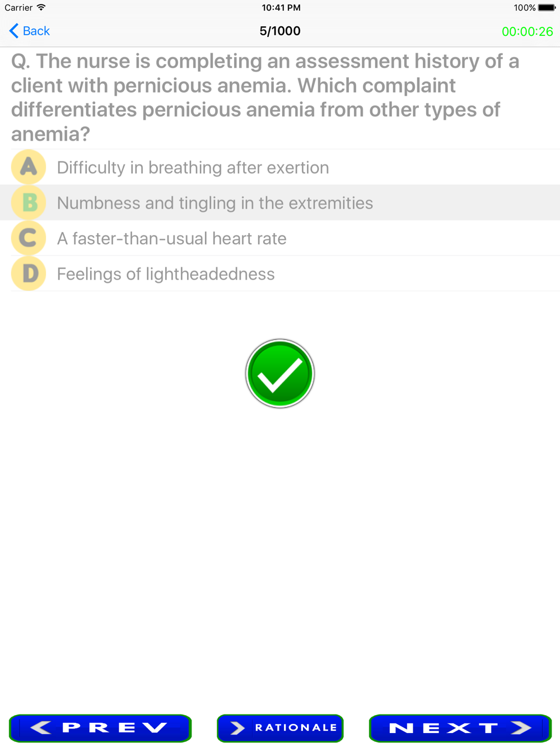Tap the Back text link
Screen dimensions: 560x747
tap(36, 31)
